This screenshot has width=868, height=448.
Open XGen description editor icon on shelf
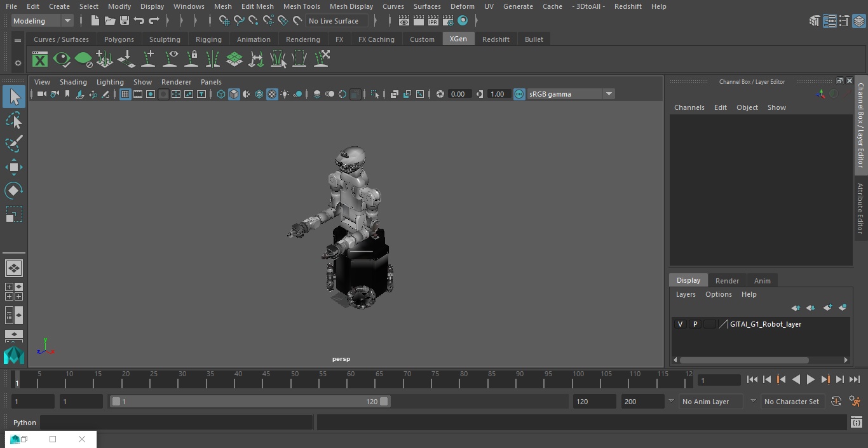tap(40, 60)
